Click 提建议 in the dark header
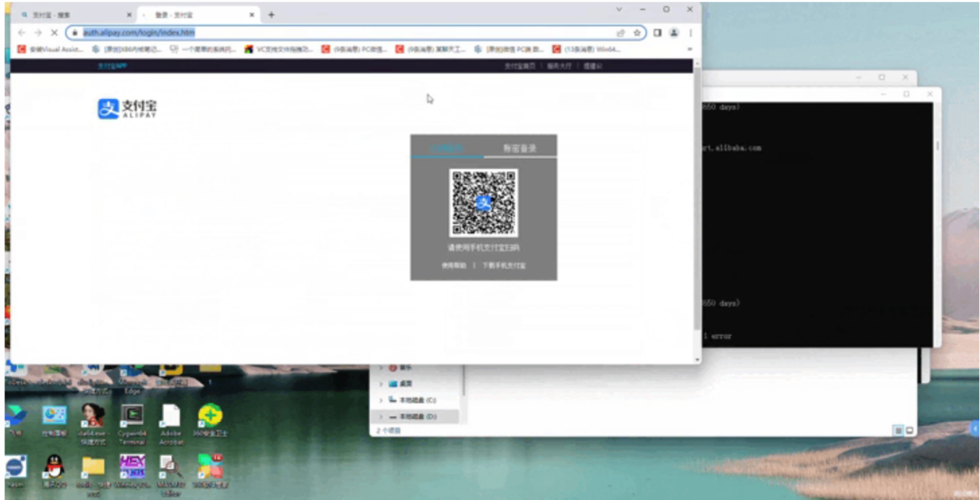 (x=593, y=65)
